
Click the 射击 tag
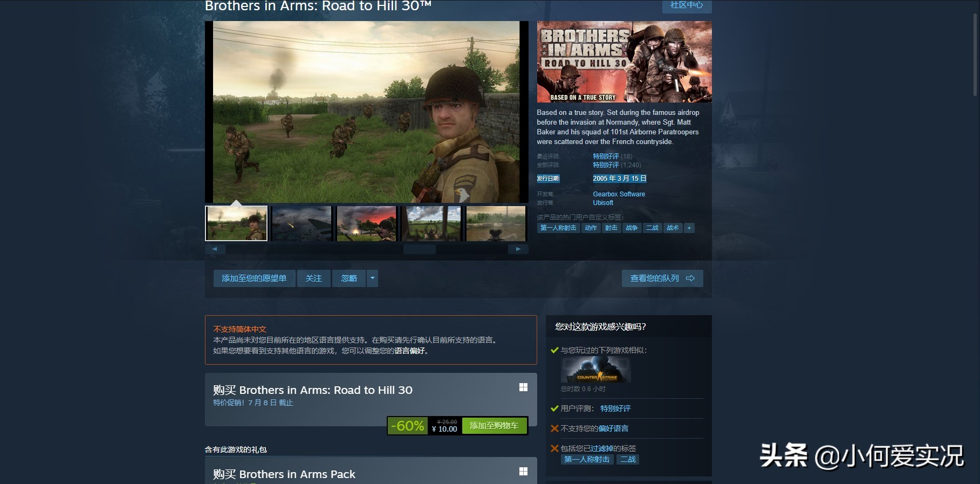pyautogui.click(x=611, y=228)
